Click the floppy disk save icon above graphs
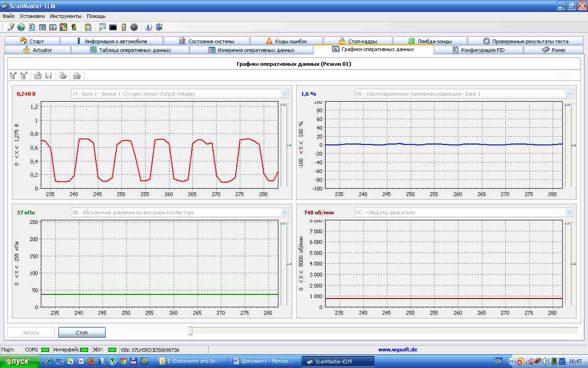588x368 pixels. (x=48, y=75)
